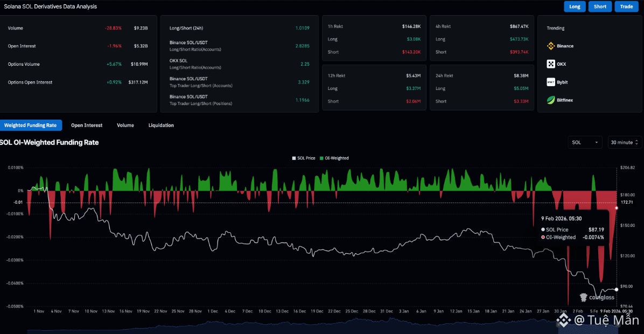Image resolution: width=644 pixels, height=334 pixels.
Task: Click the 172.71 price label on axis
Action: (628, 203)
